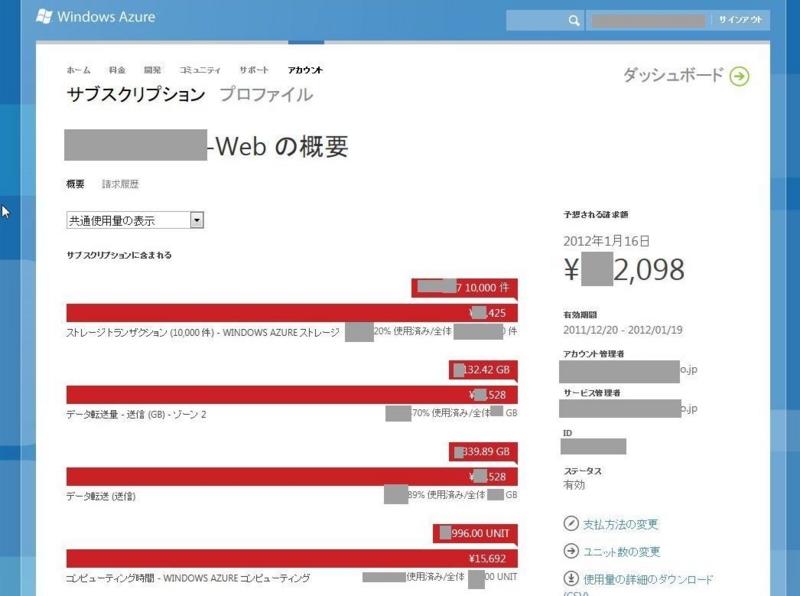This screenshot has width=800, height=596.
Task: Click the データ転送量 ゾーン 2 usage bar
Action: pyautogui.click(x=292, y=394)
